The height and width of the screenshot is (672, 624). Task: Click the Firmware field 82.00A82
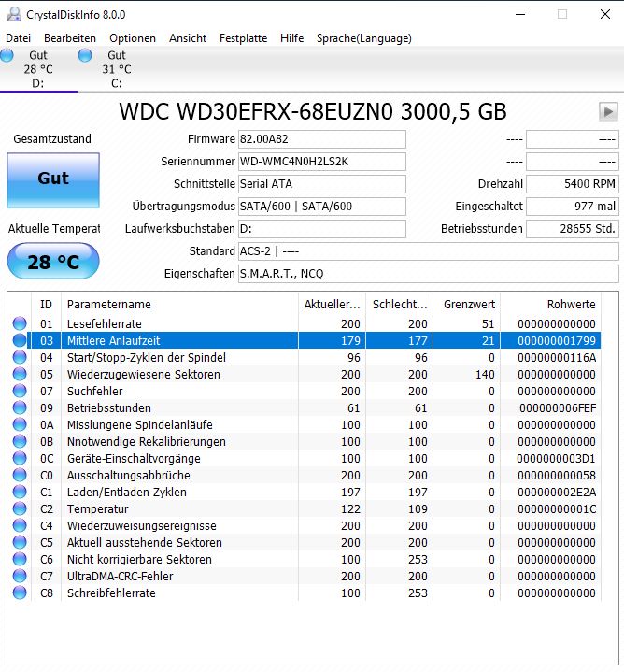(322, 139)
